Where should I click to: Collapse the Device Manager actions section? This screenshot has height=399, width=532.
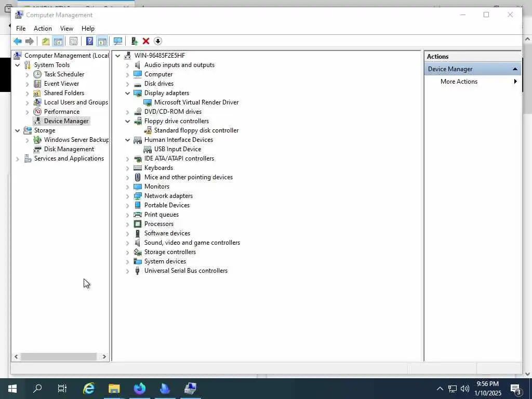click(515, 69)
